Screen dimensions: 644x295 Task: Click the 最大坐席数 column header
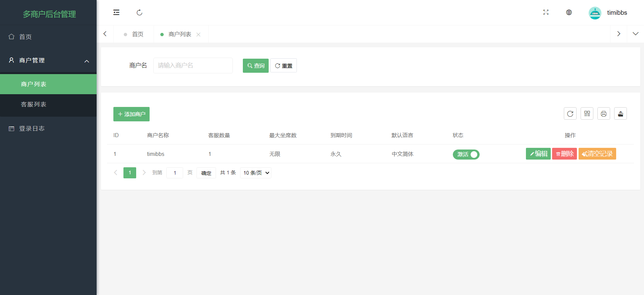point(283,135)
